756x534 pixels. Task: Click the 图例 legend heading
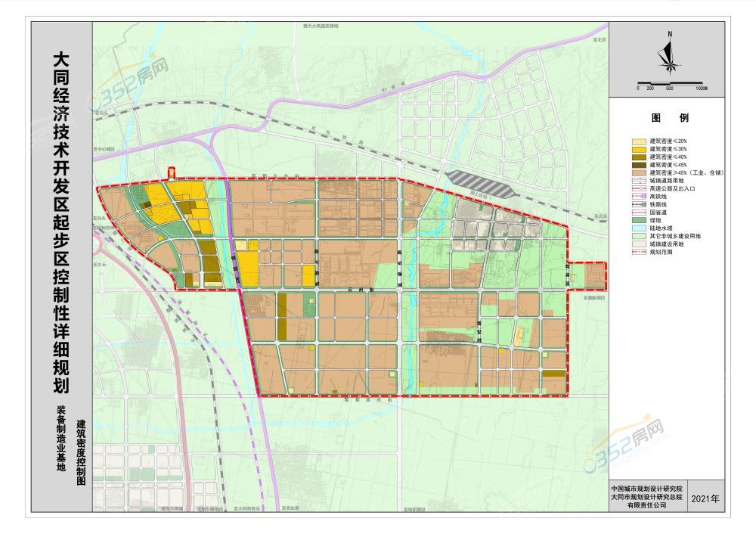[x=669, y=119]
